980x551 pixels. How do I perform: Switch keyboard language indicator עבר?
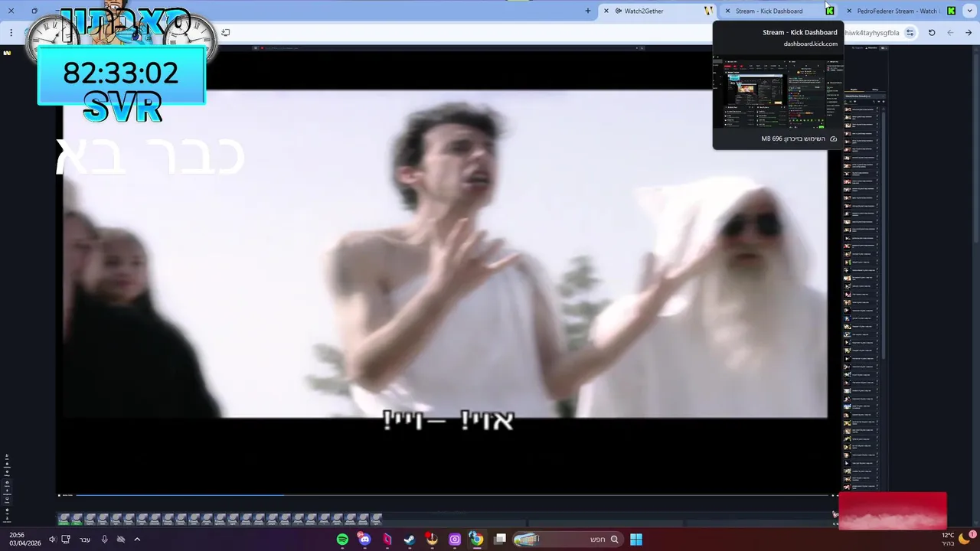tap(85, 540)
